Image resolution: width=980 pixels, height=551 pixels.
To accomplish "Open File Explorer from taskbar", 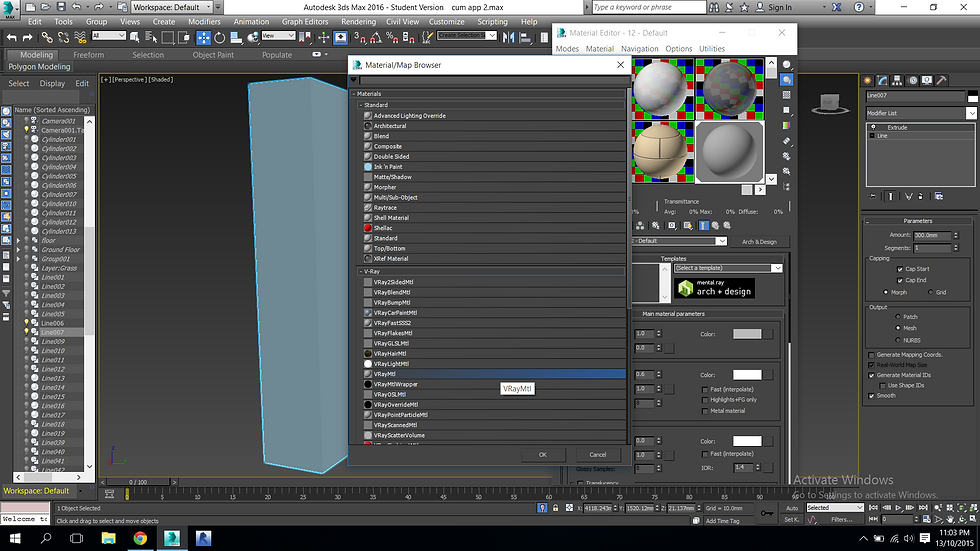I will (109, 539).
